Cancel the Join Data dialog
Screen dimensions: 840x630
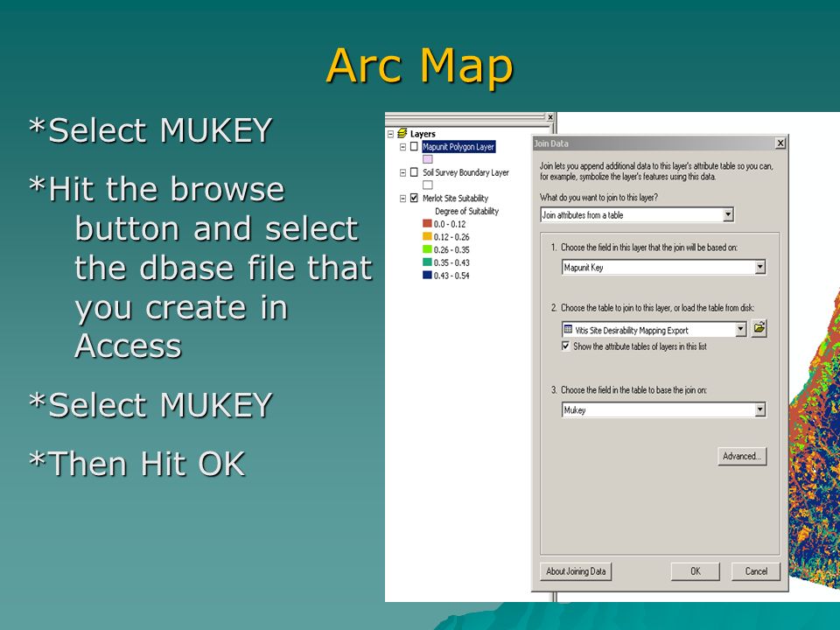tap(756, 571)
